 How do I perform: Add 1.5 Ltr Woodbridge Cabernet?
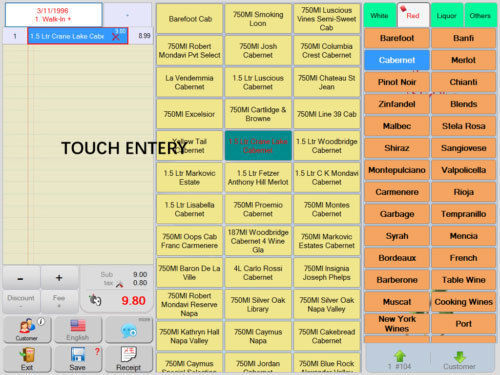(x=327, y=146)
